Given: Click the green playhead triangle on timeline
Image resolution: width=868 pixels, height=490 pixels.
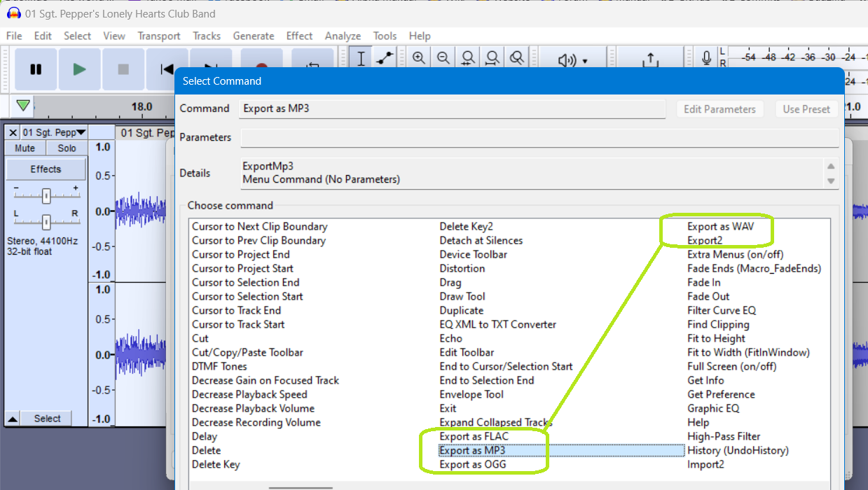Looking at the screenshot, I should (23, 106).
